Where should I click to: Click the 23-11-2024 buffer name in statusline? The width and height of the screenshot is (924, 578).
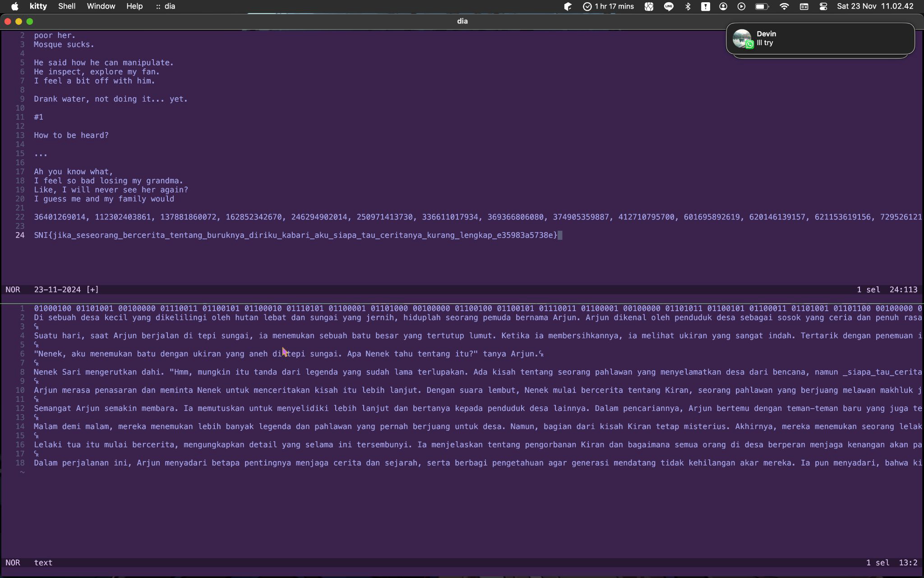click(57, 289)
